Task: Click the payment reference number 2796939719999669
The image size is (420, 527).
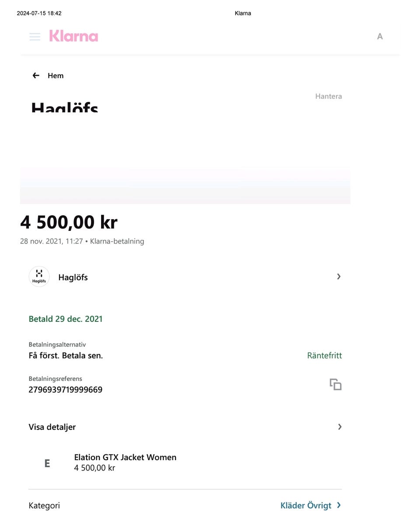Action: coord(65,390)
